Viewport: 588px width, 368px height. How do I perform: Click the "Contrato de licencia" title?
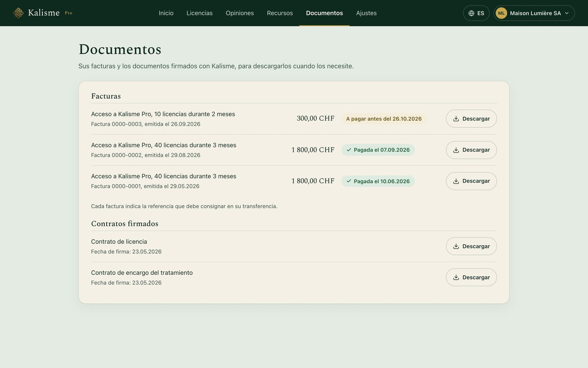click(x=119, y=242)
